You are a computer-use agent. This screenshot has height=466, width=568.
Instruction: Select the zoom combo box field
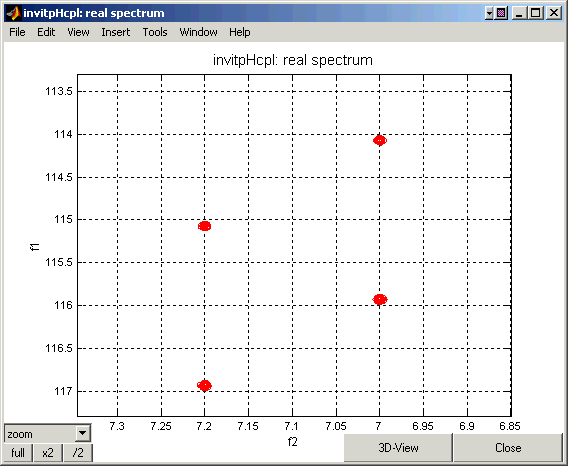(47, 433)
